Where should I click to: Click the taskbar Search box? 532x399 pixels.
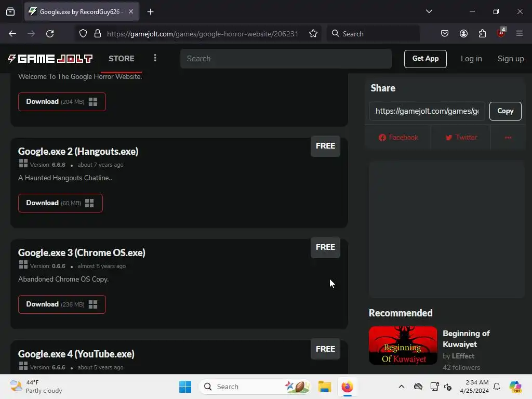tap(255, 387)
